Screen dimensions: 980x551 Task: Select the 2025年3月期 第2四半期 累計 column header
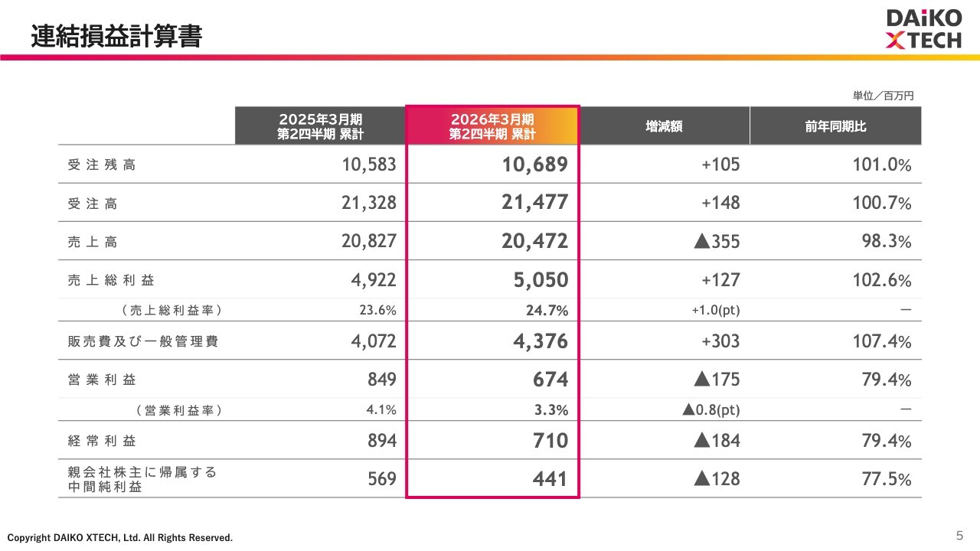pyautogui.click(x=320, y=126)
